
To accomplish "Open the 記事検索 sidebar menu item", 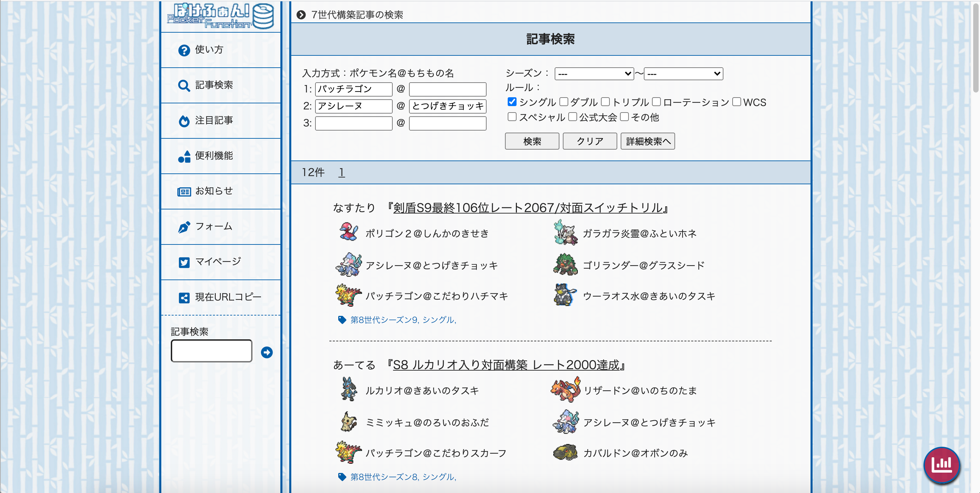I will pos(213,85).
